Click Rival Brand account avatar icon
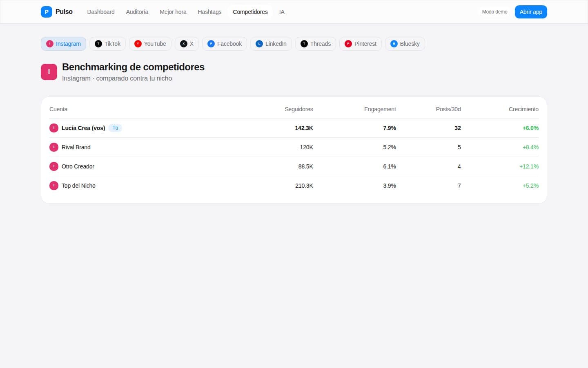This screenshot has height=368, width=588. (54, 147)
